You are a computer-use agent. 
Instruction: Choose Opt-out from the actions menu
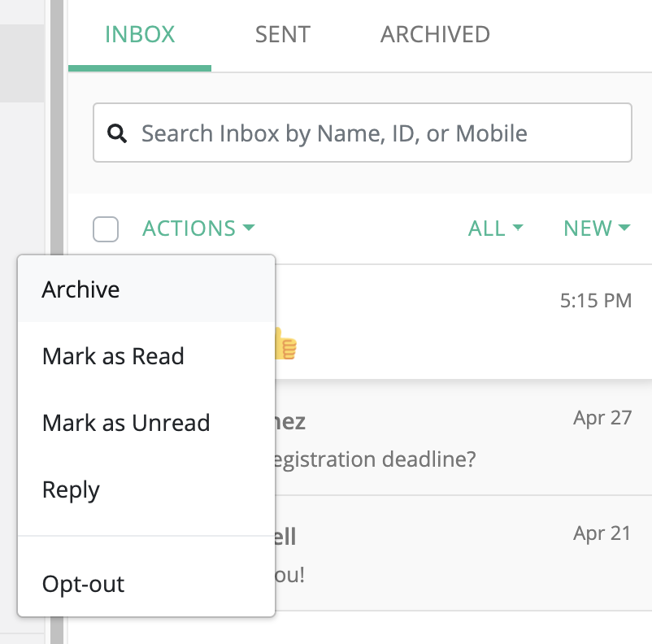point(83,584)
